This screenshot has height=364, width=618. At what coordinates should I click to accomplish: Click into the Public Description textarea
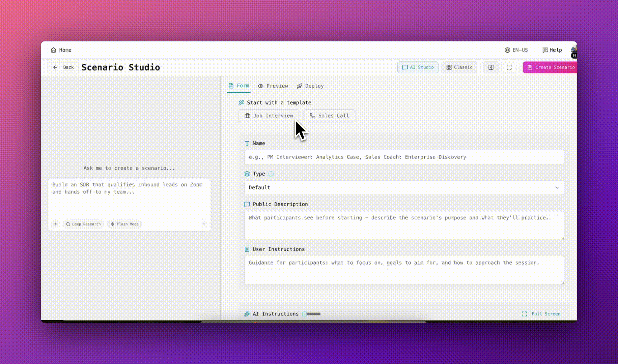(x=404, y=225)
